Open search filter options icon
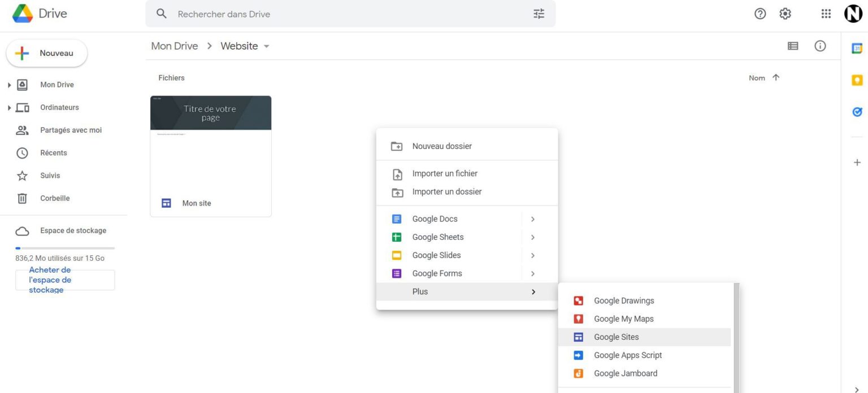This screenshot has height=393, width=868. [x=539, y=14]
